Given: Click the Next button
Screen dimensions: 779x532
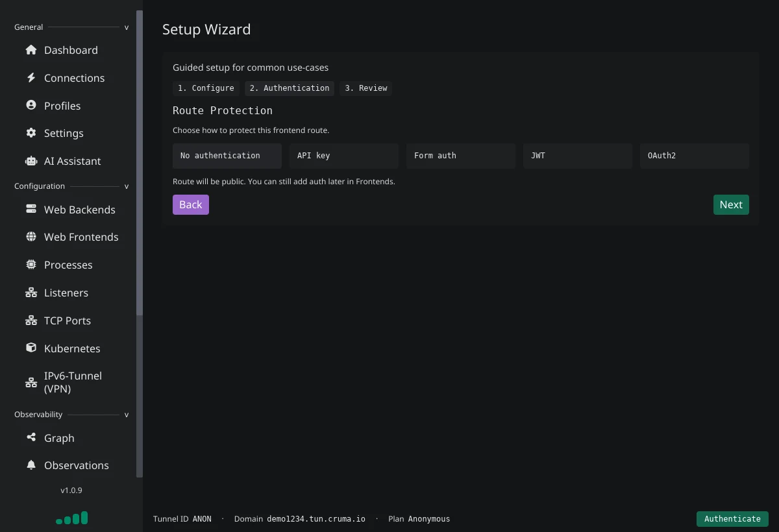Looking at the screenshot, I should (731, 204).
